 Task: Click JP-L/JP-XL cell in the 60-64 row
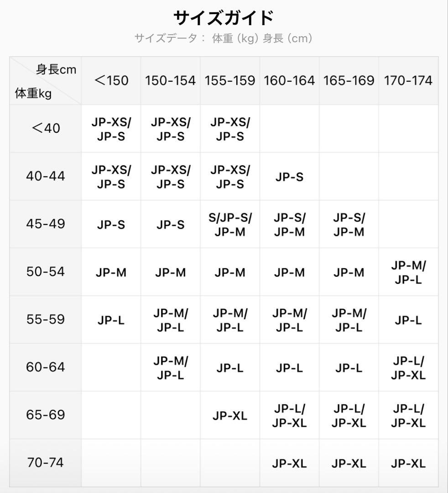[x=408, y=368]
